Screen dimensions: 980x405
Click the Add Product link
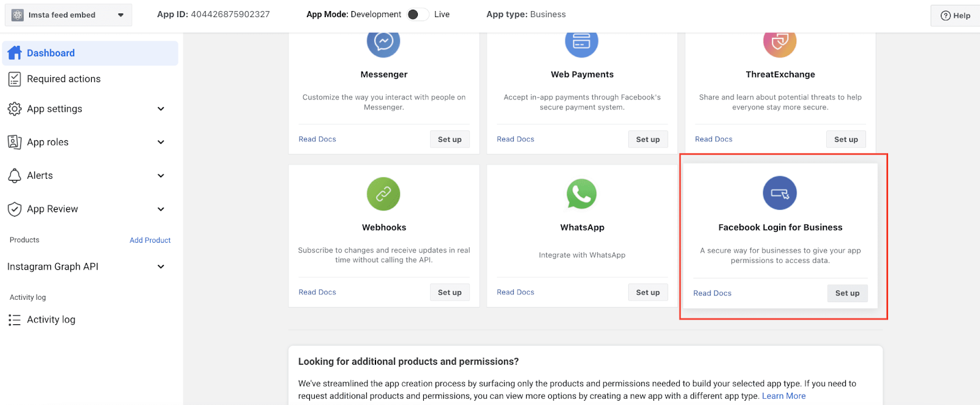pyautogui.click(x=150, y=240)
